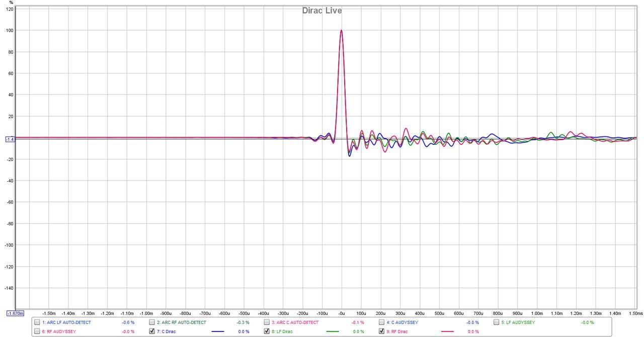Click the '-0.0 %' value for LF AUDYSSEY
Image resolution: width=644 pixels, height=337 pixels.
click(x=587, y=322)
